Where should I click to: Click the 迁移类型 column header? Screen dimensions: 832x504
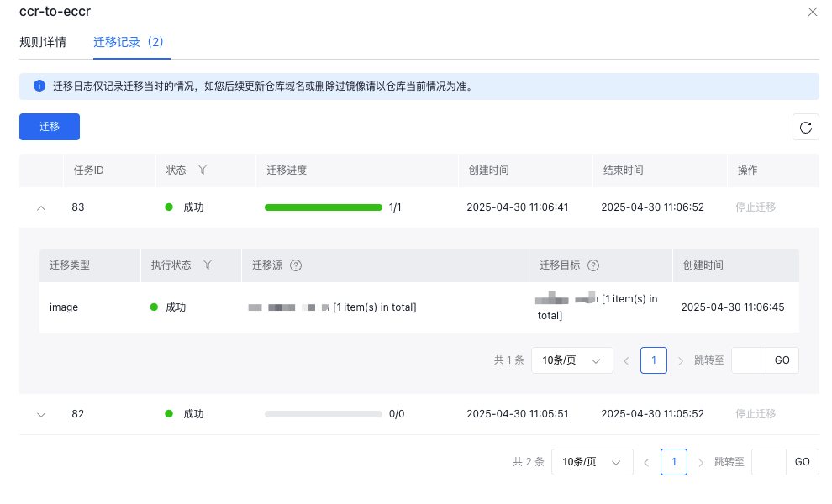(70, 265)
